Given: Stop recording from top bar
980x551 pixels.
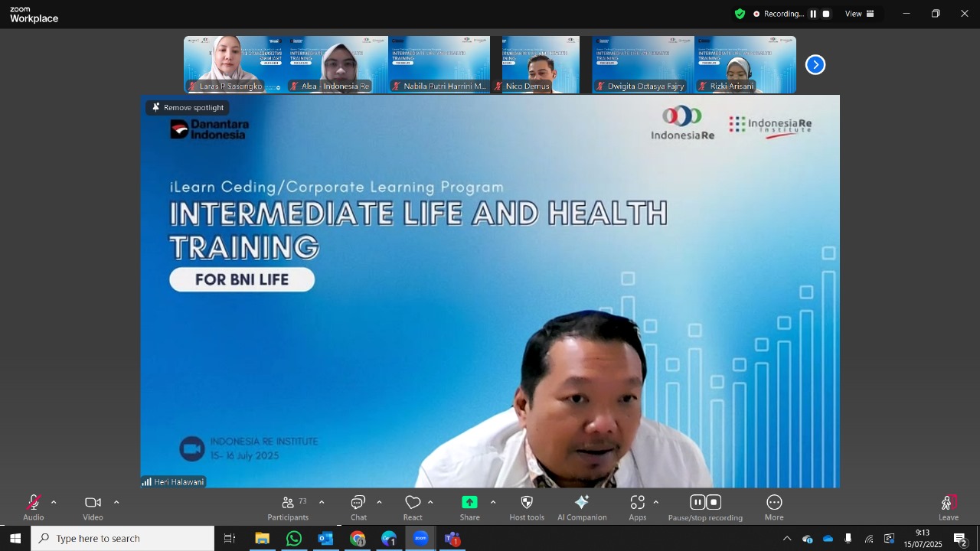Looking at the screenshot, I should (x=826, y=14).
